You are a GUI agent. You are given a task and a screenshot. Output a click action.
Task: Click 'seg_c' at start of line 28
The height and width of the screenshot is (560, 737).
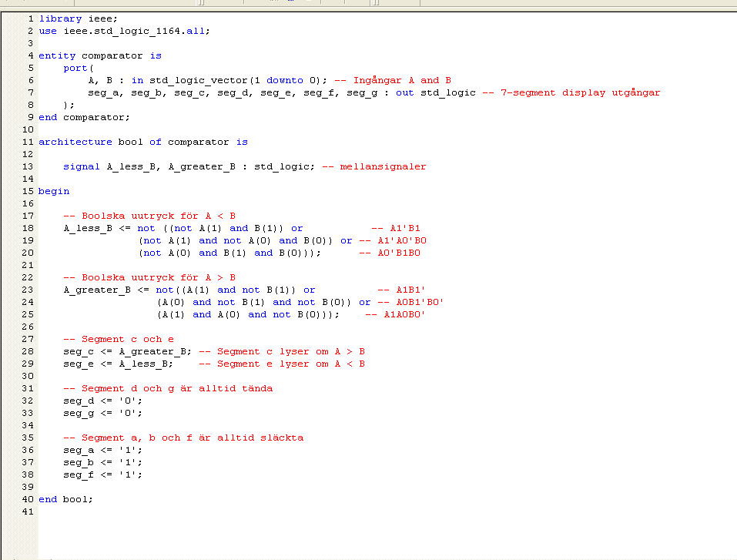(79, 351)
